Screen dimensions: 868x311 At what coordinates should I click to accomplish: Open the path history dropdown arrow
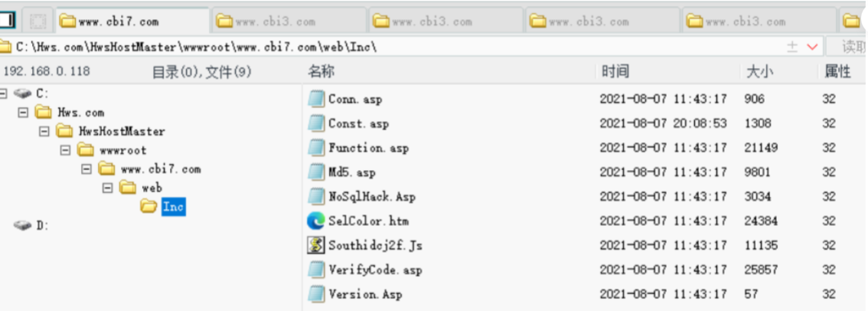811,47
